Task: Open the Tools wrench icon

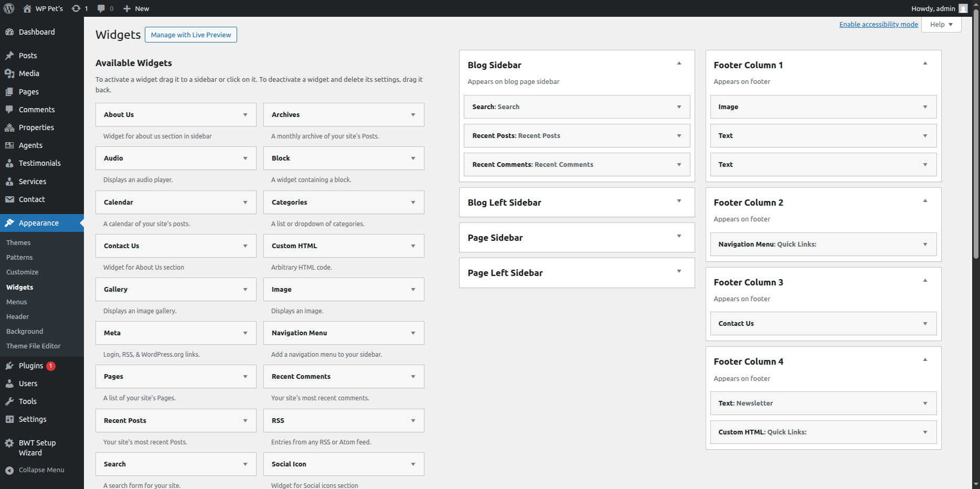Action: [9, 401]
